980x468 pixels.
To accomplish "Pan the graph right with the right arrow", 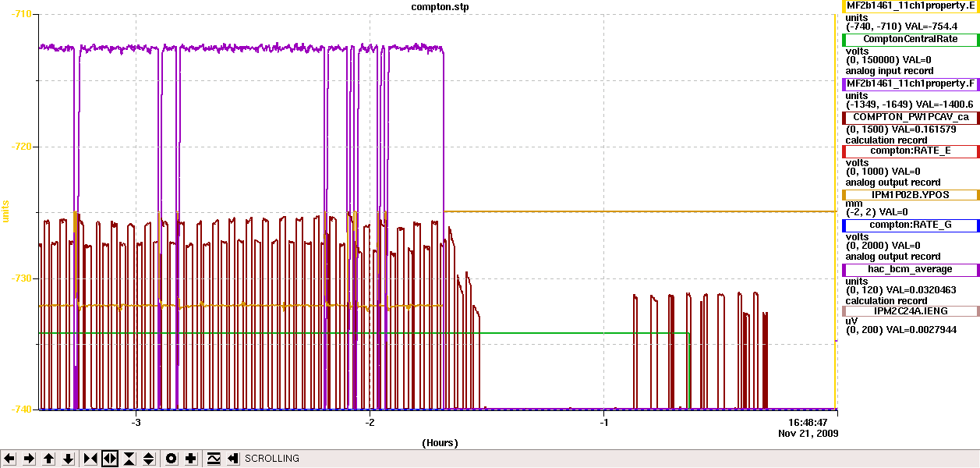I will [x=30, y=459].
